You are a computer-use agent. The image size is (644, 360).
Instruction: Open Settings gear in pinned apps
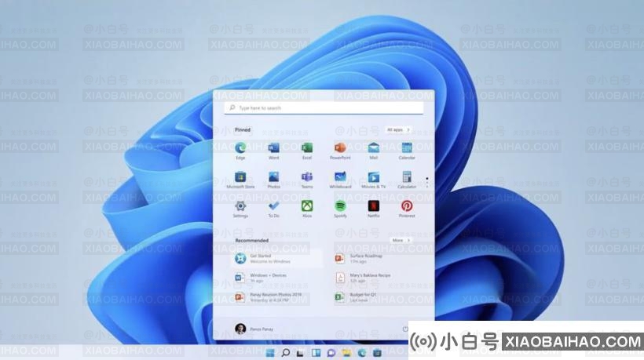point(240,209)
